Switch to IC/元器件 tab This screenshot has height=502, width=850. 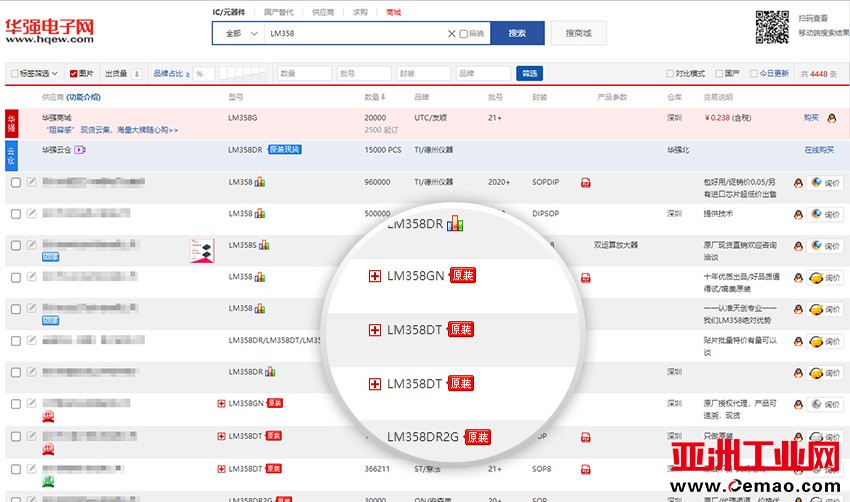tap(229, 12)
